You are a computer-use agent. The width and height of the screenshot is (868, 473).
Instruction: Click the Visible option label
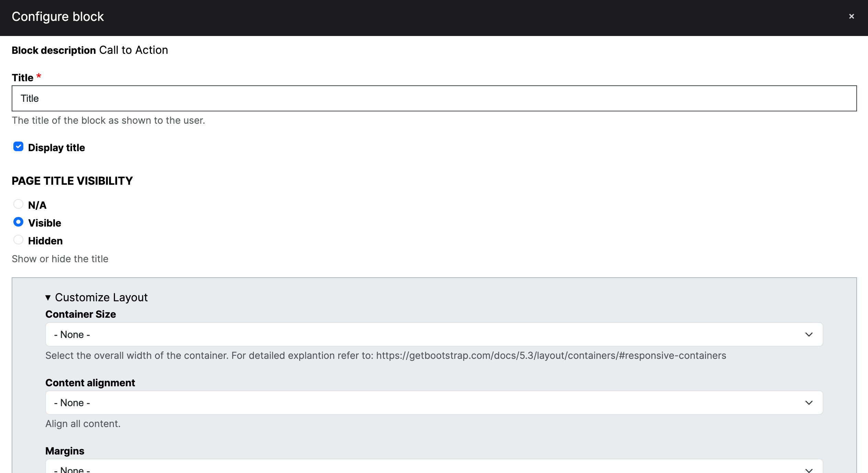pyautogui.click(x=45, y=223)
